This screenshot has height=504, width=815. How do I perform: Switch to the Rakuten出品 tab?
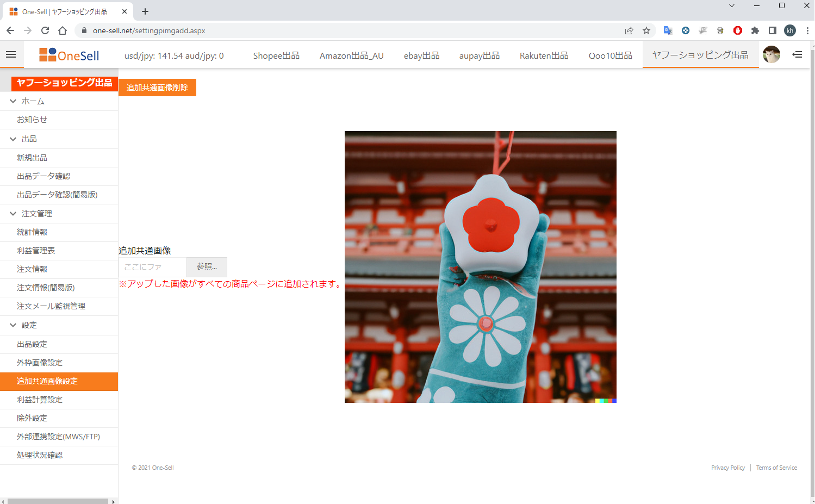544,55
